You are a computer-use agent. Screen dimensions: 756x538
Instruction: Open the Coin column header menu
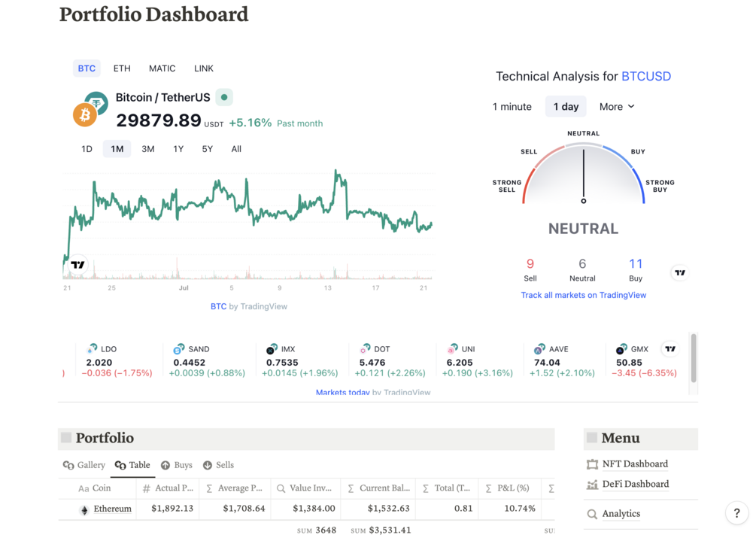point(97,488)
